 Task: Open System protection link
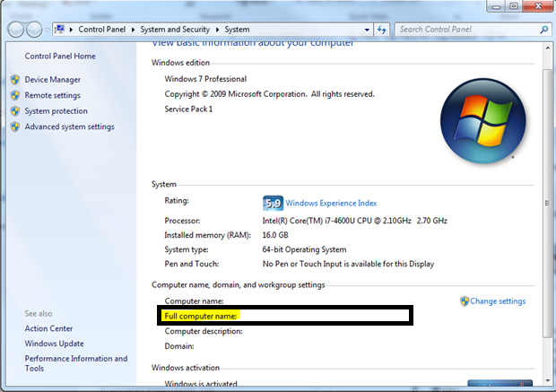(x=56, y=111)
